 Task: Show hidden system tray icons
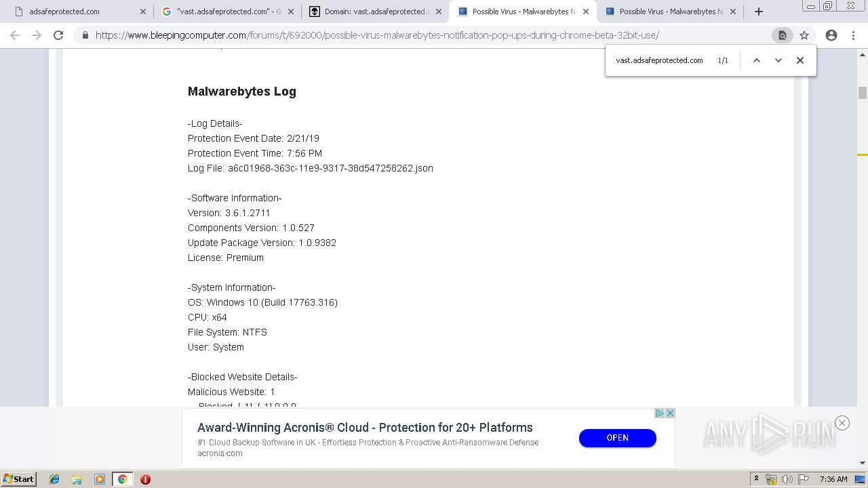point(756,479)
